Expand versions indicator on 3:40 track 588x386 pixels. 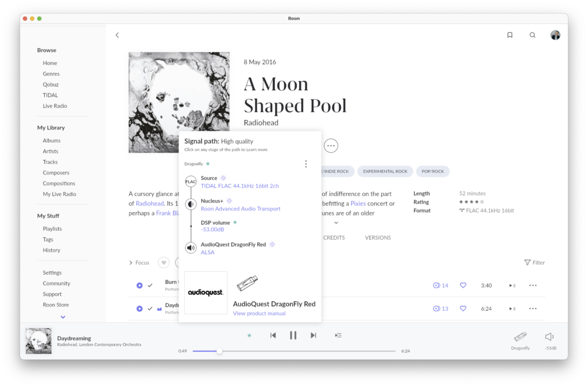pyautogui.click(x=512, y=285)
